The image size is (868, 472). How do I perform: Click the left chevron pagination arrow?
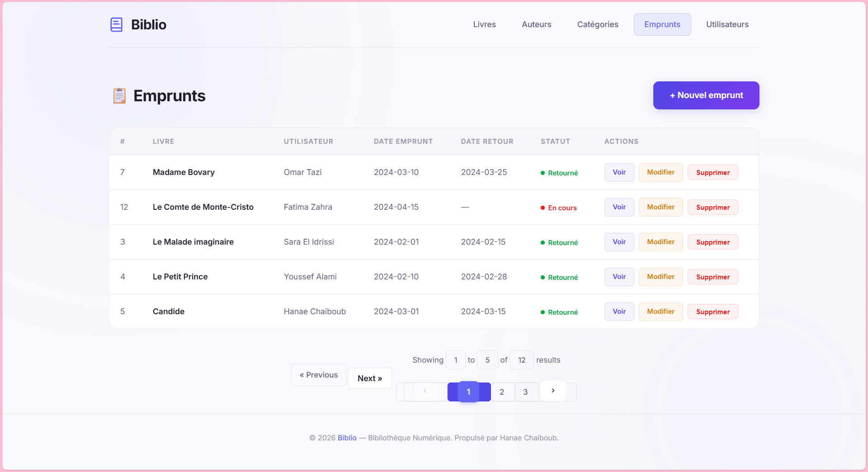click(425, 391)
